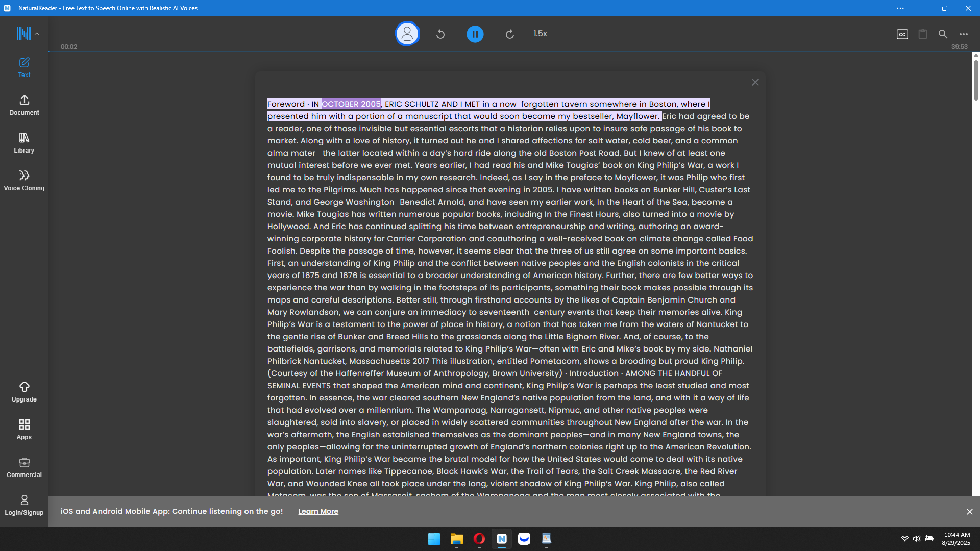Screen dimensions: 980x551
Task: Dismiss the mobile app banner
Action: point(969,512)
